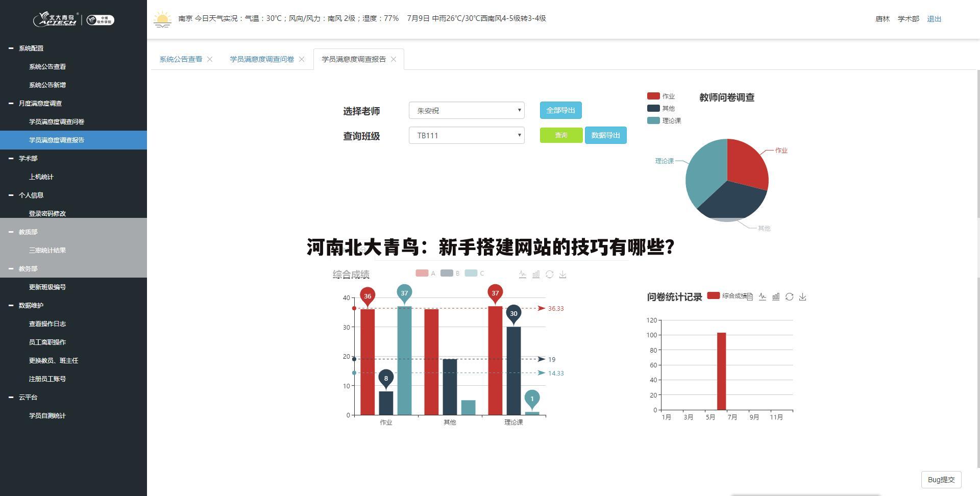Screen dimensions: 980x496
Task: Click the 36 marker pin above 作业
Action: click(x=367, y=296)
